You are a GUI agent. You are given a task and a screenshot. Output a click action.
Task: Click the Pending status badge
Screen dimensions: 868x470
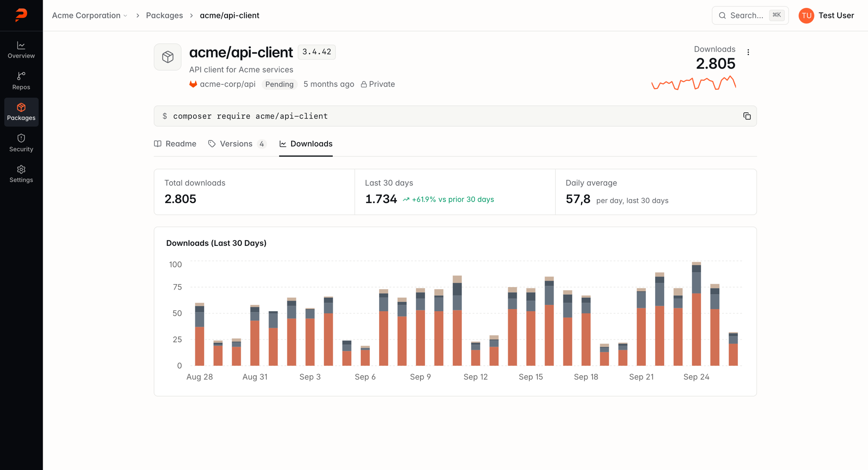(280, 84)
